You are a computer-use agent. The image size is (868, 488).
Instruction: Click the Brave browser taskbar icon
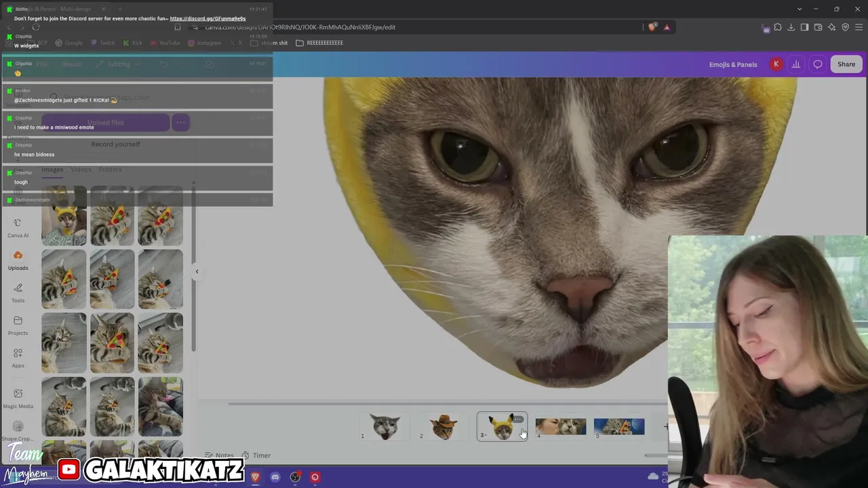255,477
